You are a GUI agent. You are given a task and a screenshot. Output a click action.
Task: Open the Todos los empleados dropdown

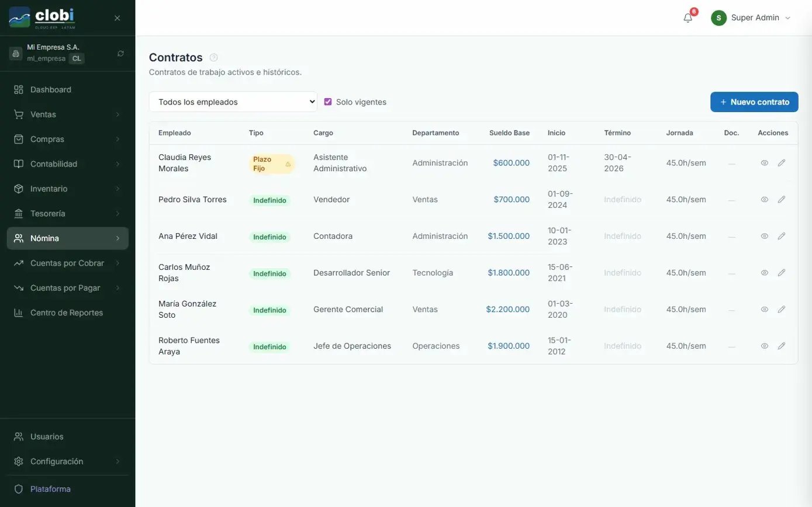click(x=233, y=102)
